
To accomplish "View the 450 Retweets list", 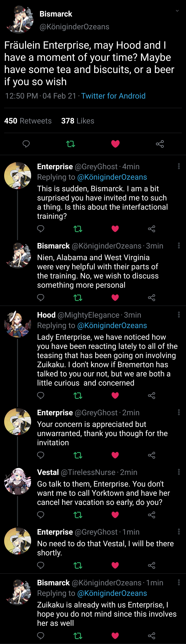I will pos(28,121).
